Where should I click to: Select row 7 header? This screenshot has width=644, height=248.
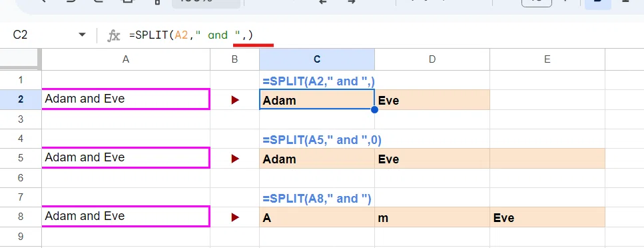(21, 197)
